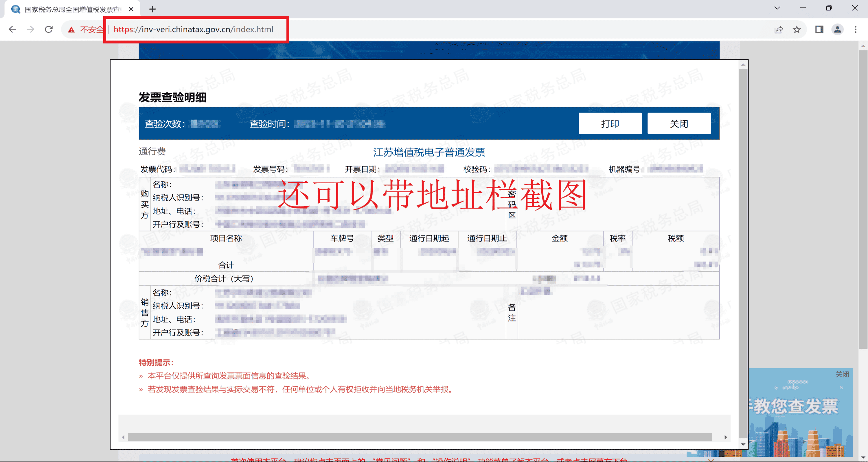Image resolution: width=868 pixels, height=462 pixels.
Task: Open the browser menu with three dots
Action: coord(856,30)
